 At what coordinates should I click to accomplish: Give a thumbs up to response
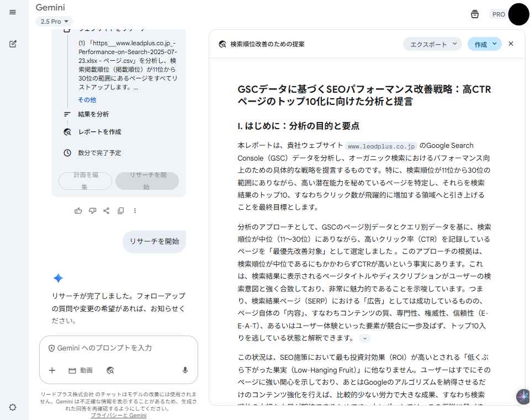pos(78,211)
